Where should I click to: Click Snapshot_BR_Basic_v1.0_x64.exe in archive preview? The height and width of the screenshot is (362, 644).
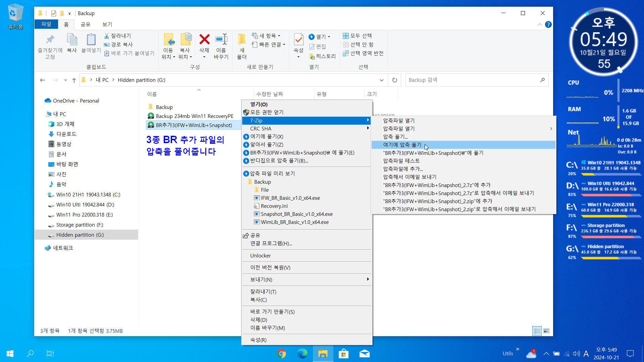click(x=297, y=214)
